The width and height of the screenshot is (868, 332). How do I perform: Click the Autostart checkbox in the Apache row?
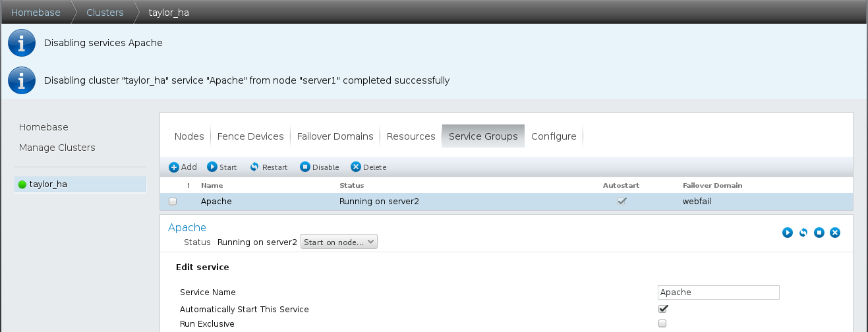621,202
